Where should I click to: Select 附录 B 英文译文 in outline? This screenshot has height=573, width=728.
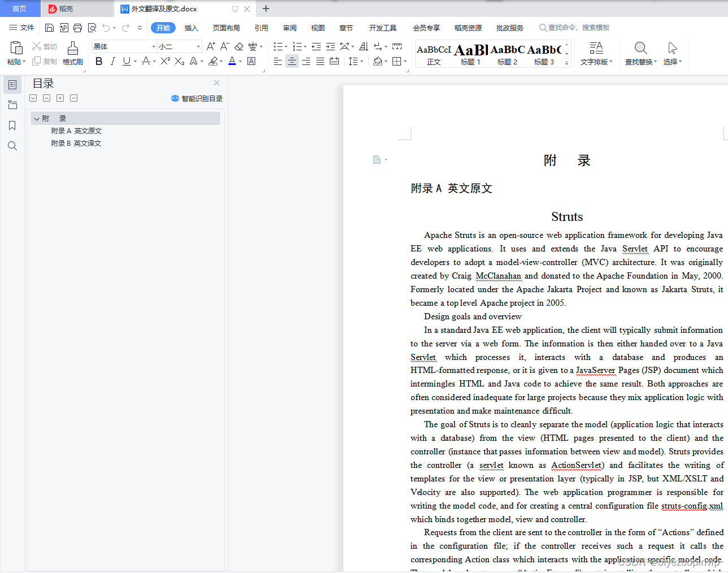[x=76, y=144]
